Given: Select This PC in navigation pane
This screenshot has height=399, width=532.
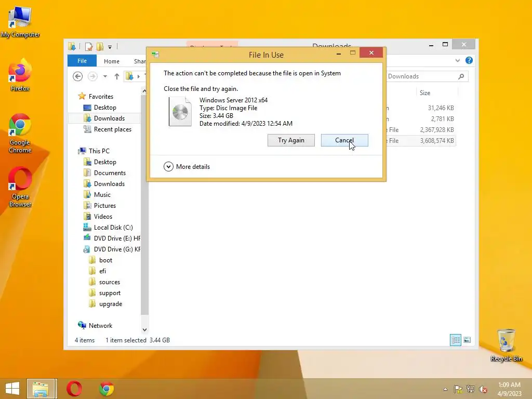Looking at the screenshot, I should tap(94, 151).
